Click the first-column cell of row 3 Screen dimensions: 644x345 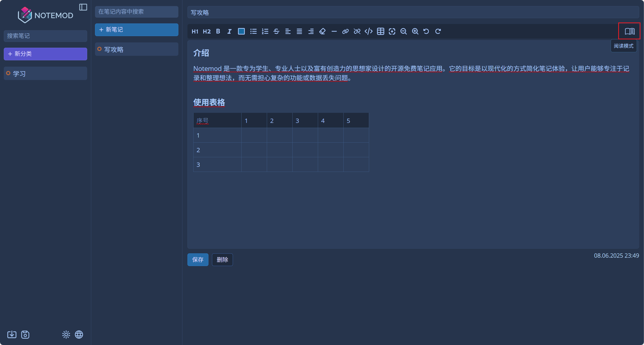(x=217, y=165)
